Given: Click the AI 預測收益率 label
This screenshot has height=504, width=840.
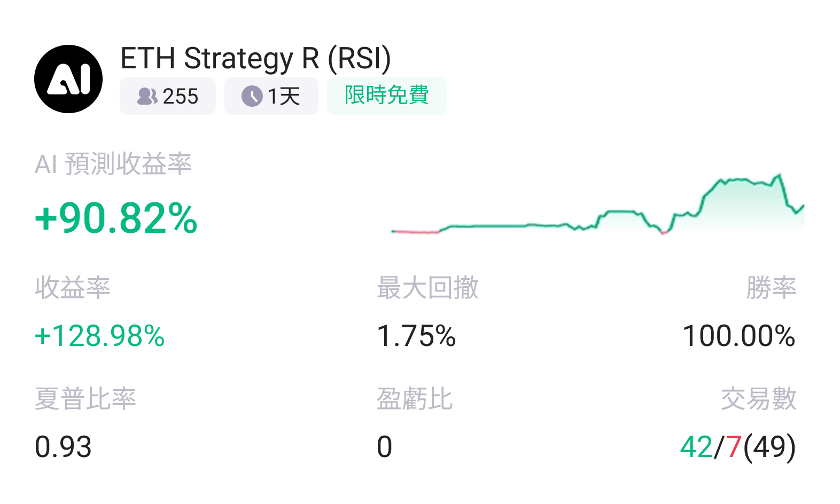Looking at the screenshot, I should point(113,164).
